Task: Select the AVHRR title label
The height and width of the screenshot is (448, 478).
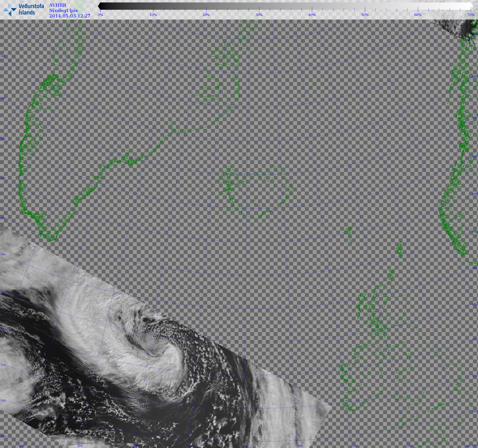Action: click(x=58, y=5)
